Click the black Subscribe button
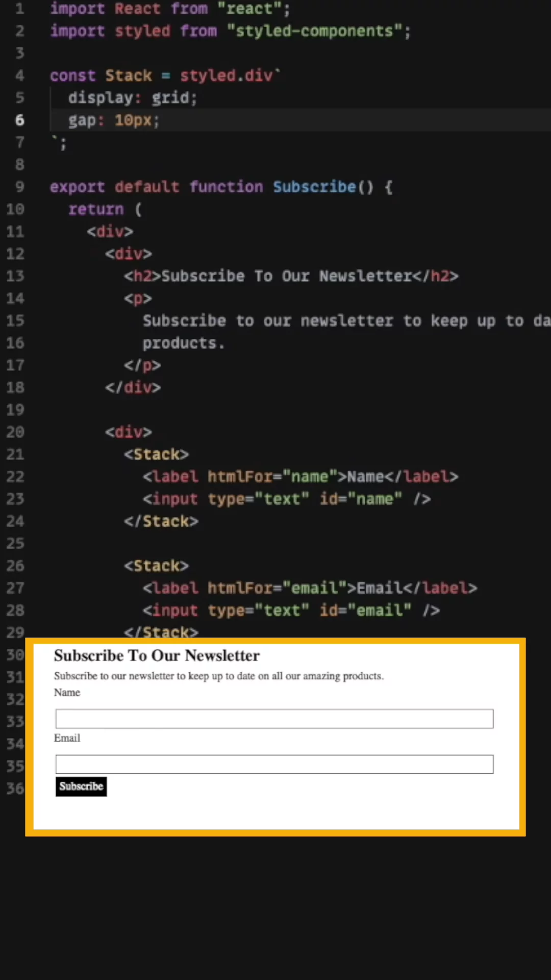551x980 pixels. point(81,787)
